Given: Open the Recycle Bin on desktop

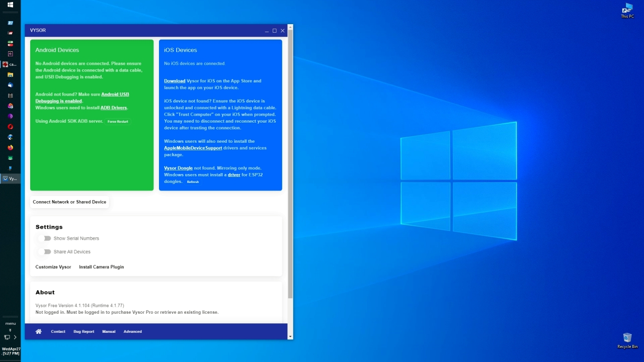Looking at the screenshot, I should click(x=627, y=340).
